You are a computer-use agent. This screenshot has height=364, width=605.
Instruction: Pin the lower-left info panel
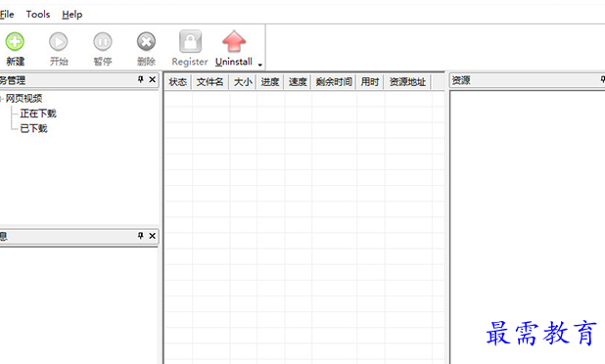pyautogui.click(x=140, y=236)
